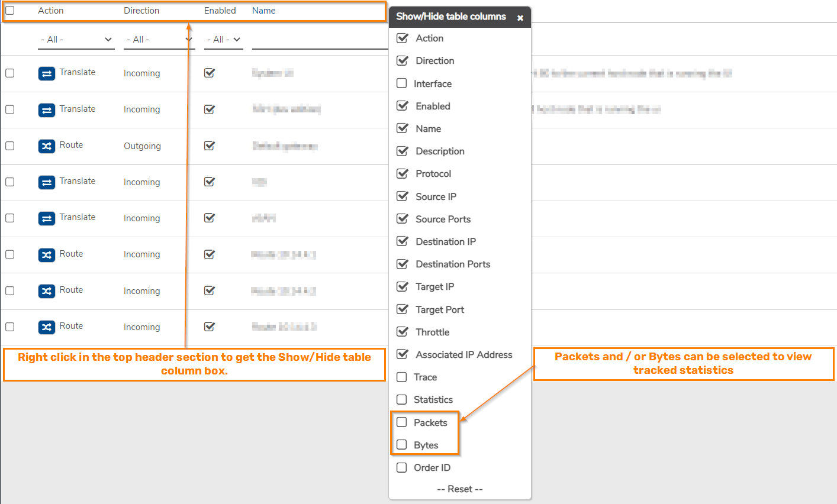Click the Action column header
The image size is (837, 504).
click(51, 11)
